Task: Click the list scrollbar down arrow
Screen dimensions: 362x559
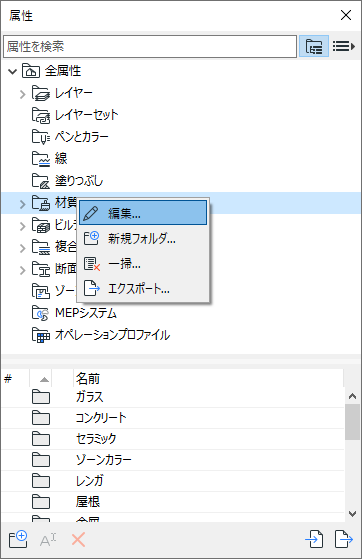Action: click(352, 513)
